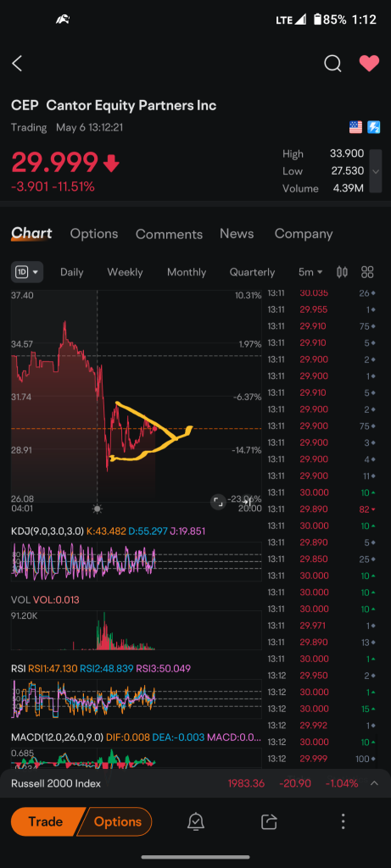Open the three-dot more menu

[343, 821]
